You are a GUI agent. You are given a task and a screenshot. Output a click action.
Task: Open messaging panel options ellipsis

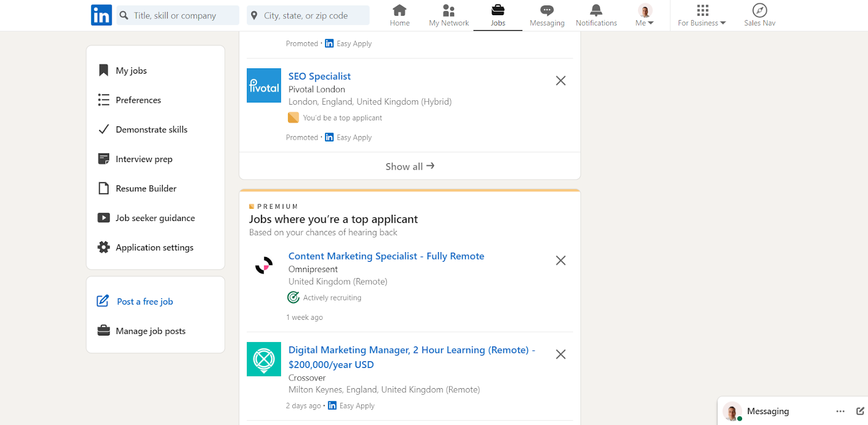[x=840, y=411]
